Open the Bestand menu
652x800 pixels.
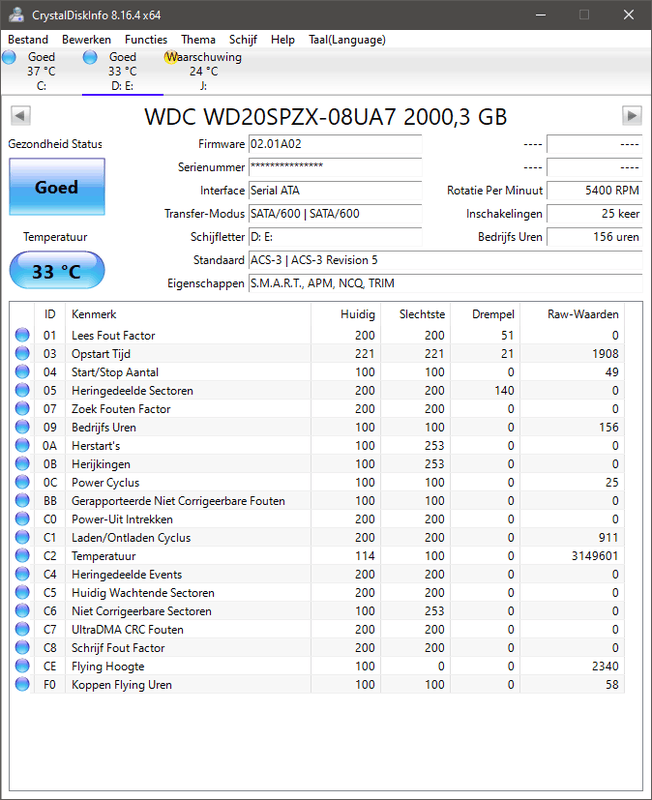click(28, 40)
